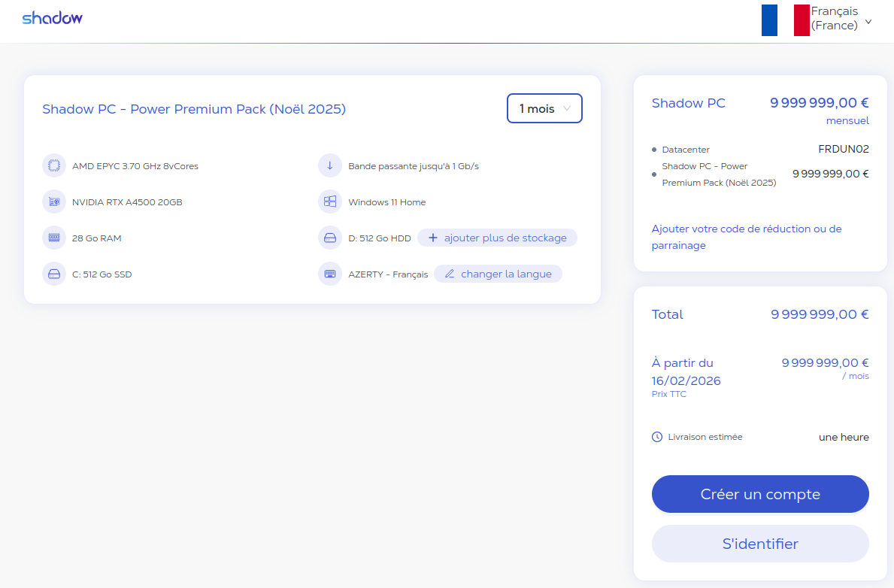Click the French flag in the header
894x588 pixels.
click(785, 20)
